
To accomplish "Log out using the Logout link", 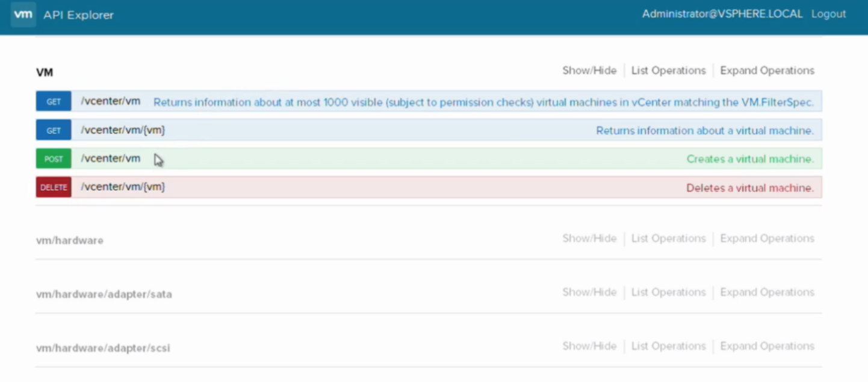I will pos(828,14).
